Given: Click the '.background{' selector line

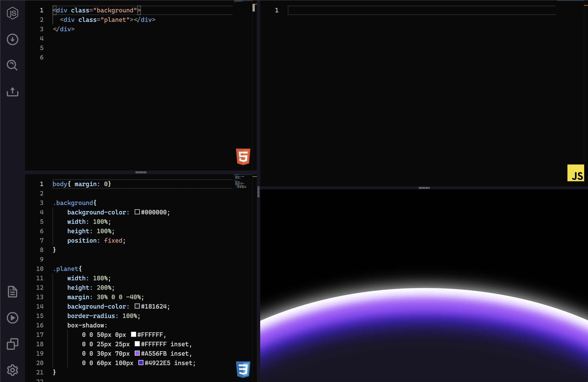Looking at the screenshot, I should tap(75, 203).
